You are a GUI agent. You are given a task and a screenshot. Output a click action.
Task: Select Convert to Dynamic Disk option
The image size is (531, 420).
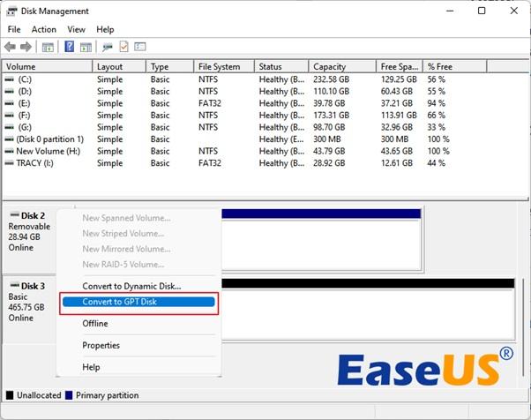click(131, 286)
